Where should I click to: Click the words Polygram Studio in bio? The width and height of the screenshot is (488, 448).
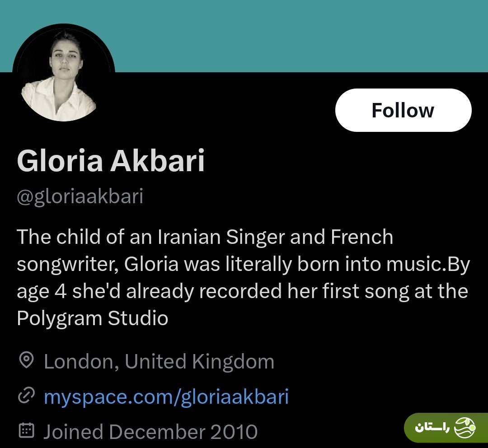(x=93, y=318)
